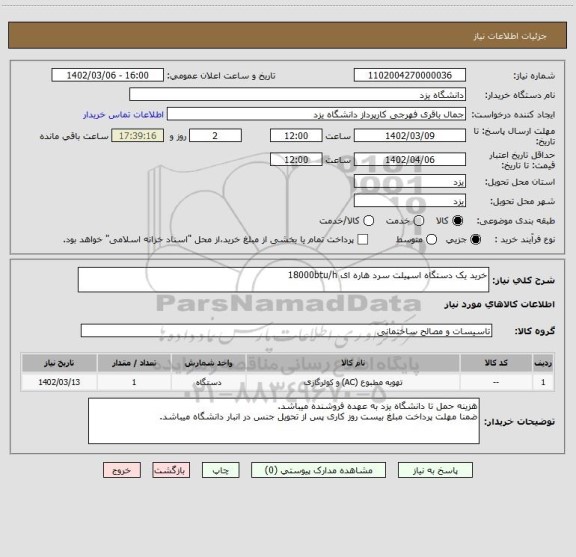576x557 pixels.
Task: Click the remaining time field 17:39:16
Action: click(138, 136)
